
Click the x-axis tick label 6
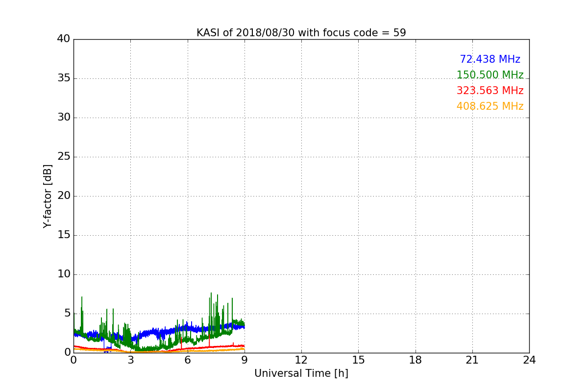point(187,360)
